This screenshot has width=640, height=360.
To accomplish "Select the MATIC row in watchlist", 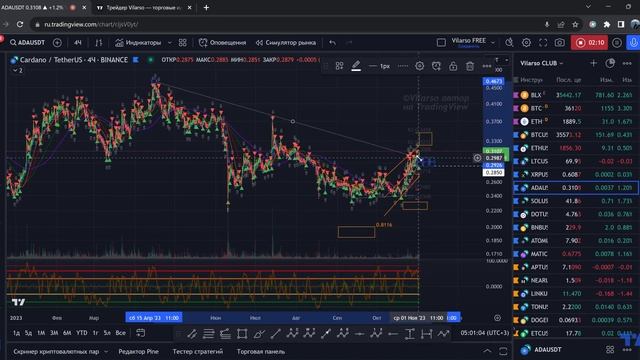I will coord(576,254).
